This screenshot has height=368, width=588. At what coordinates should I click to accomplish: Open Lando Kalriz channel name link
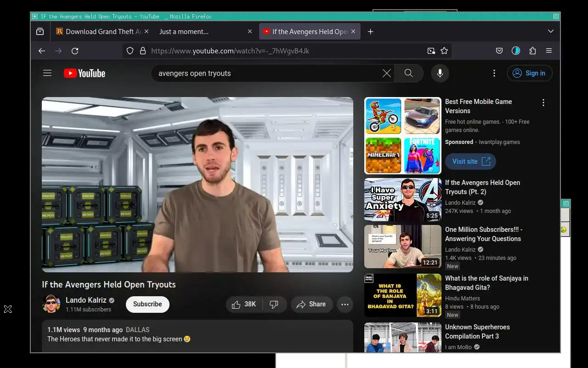tap(86, 300)
